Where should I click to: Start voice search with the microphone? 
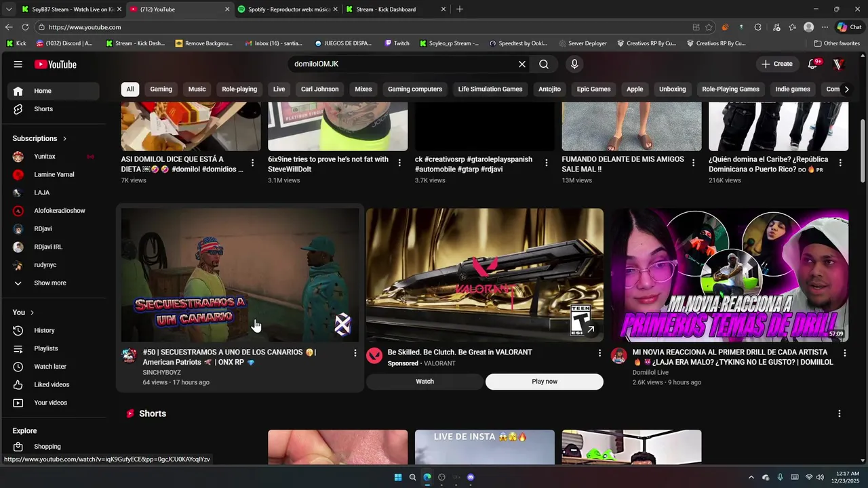tap(574, 64)
